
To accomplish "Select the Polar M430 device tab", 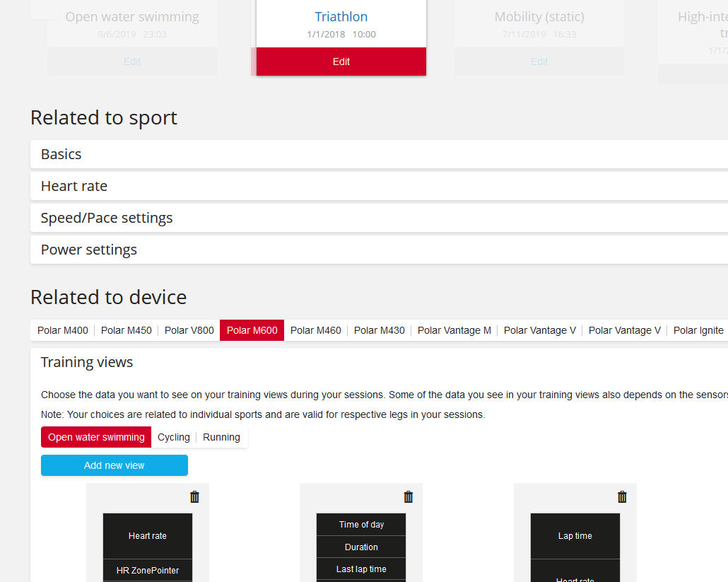I will [379, 330].
